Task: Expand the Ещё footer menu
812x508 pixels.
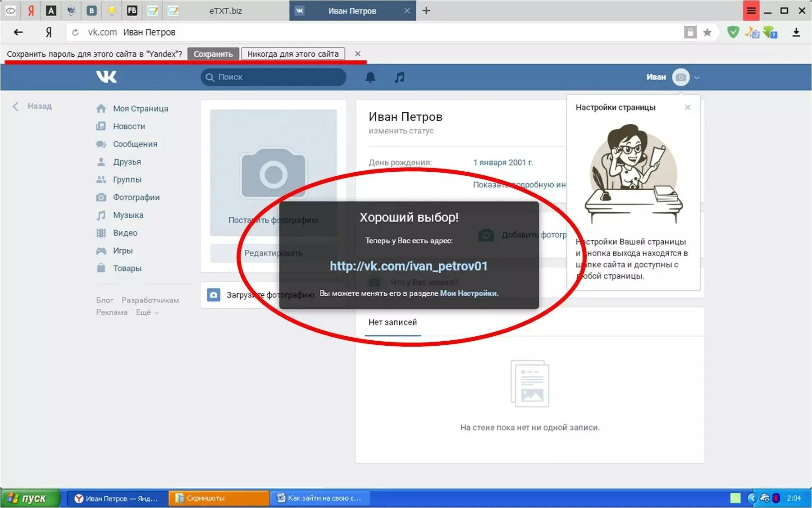Action: pyautogui.click(x=147, y=312)
